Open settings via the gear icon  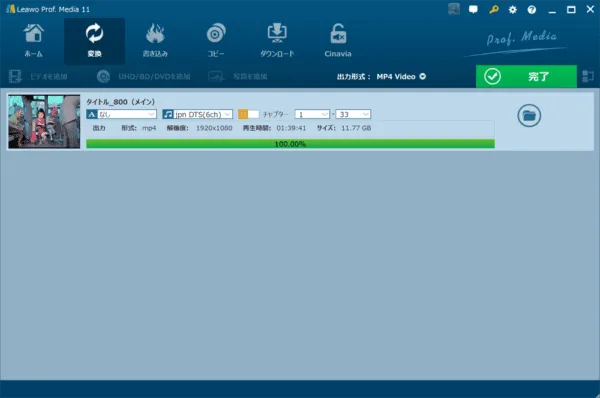(x=512, y=10)
